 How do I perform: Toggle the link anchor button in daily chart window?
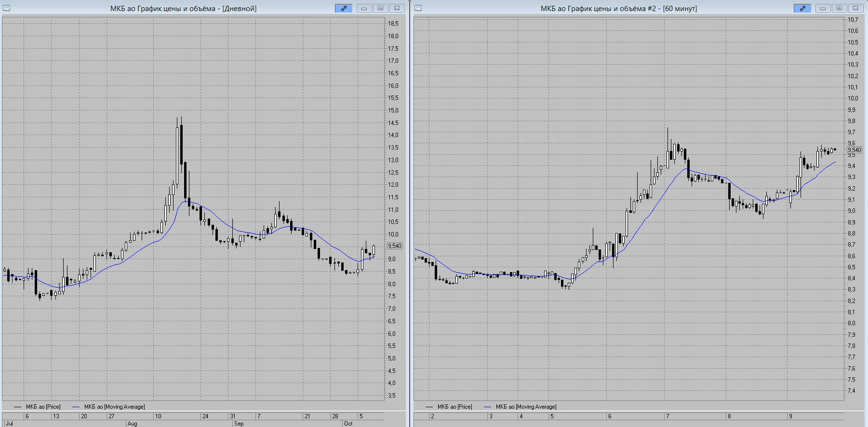tap(344, 8)
